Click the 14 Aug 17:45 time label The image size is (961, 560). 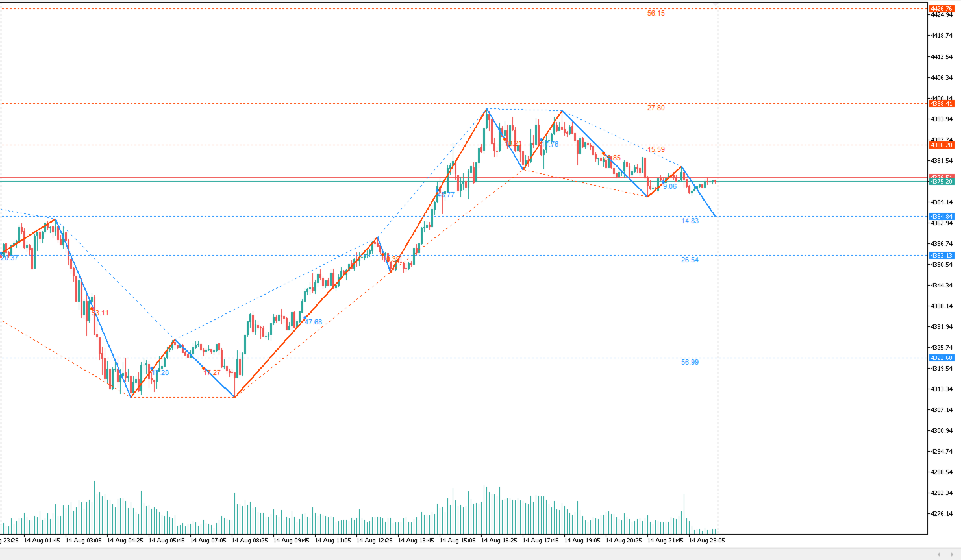[x=540, y=540]
